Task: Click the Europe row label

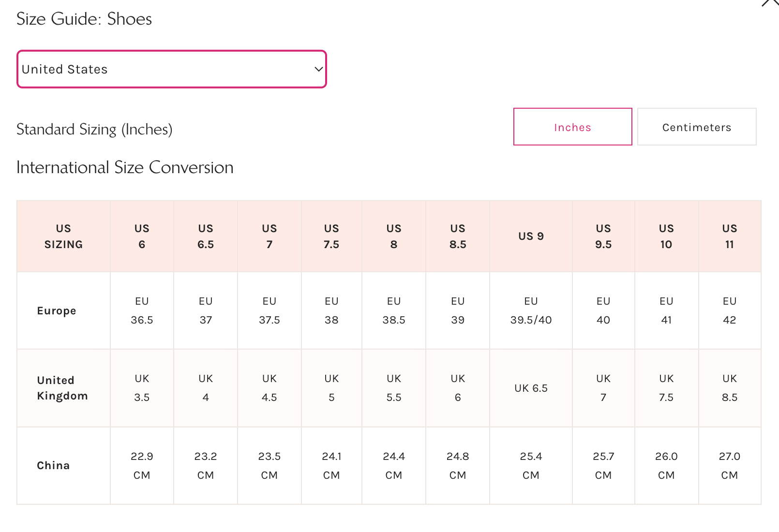Action: click(57, 310)
